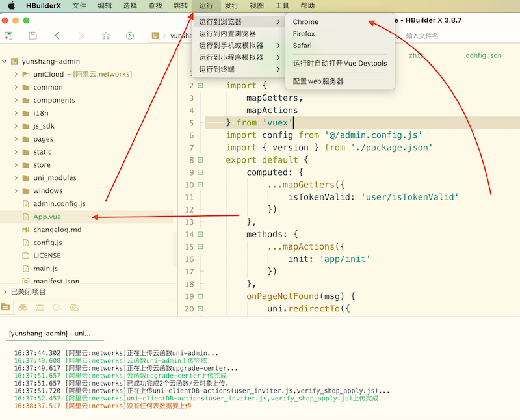
Task: Click the 运行到浏览器 menu entry
Action: pos(238,22)
